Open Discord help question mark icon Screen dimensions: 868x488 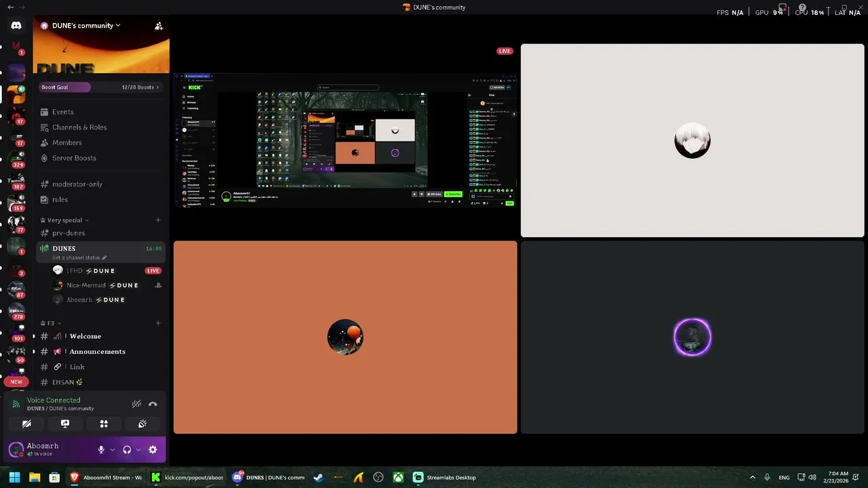click(x=802, y=7)
